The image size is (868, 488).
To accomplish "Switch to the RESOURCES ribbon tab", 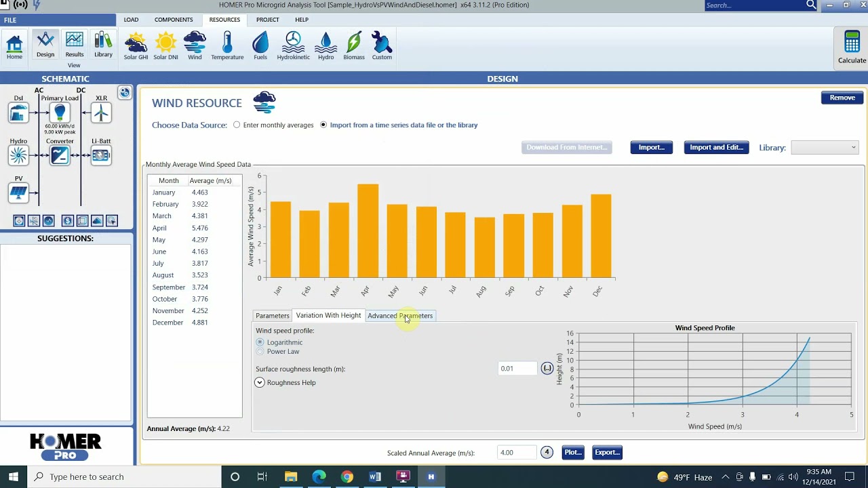I will (224, 20).
